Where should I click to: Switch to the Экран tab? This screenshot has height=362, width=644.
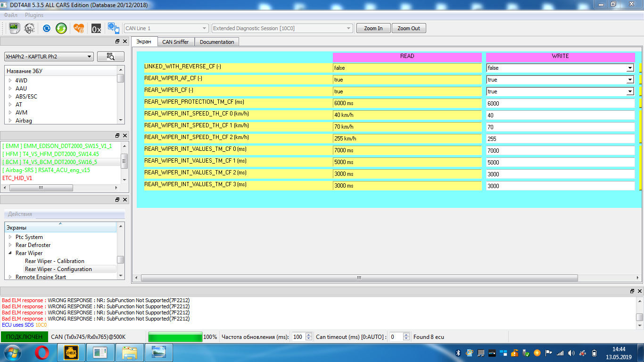click(144, 42)
